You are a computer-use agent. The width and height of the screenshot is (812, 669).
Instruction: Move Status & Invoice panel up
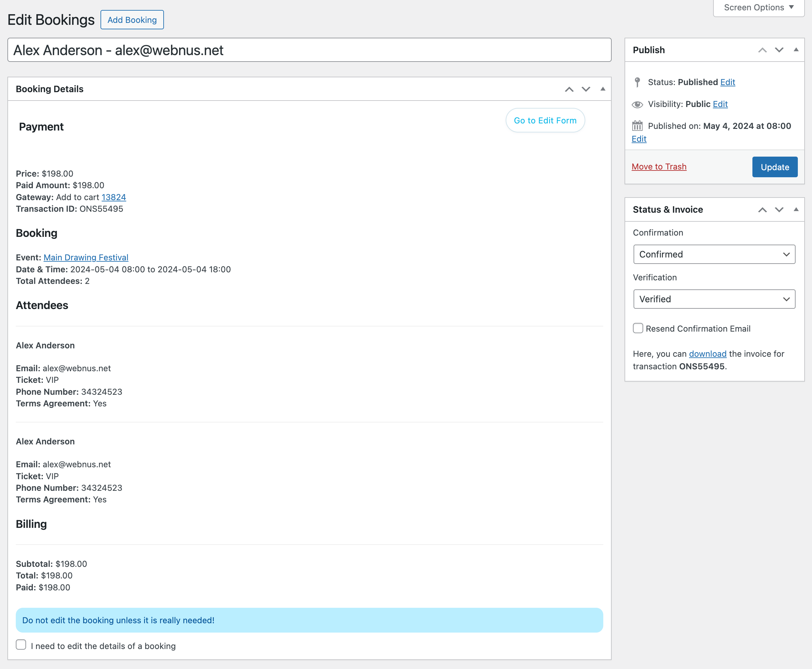click(762, 210)
